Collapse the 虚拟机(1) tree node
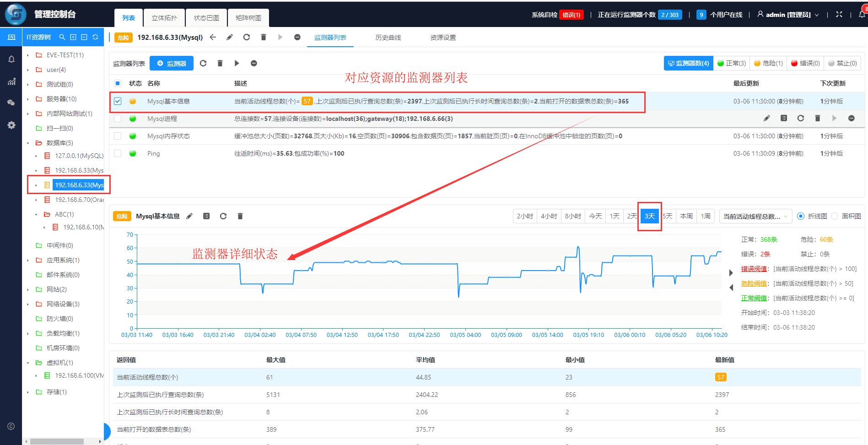Image resolution: width=868 pixels, height=445 pixels. pyautogui.click(x=28, y=363)
